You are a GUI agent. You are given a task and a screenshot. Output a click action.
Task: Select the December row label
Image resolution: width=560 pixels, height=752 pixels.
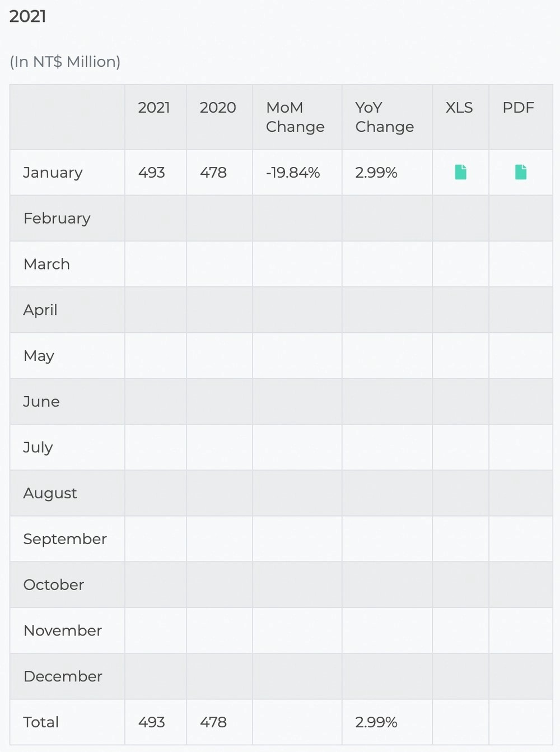click(63, 676)
